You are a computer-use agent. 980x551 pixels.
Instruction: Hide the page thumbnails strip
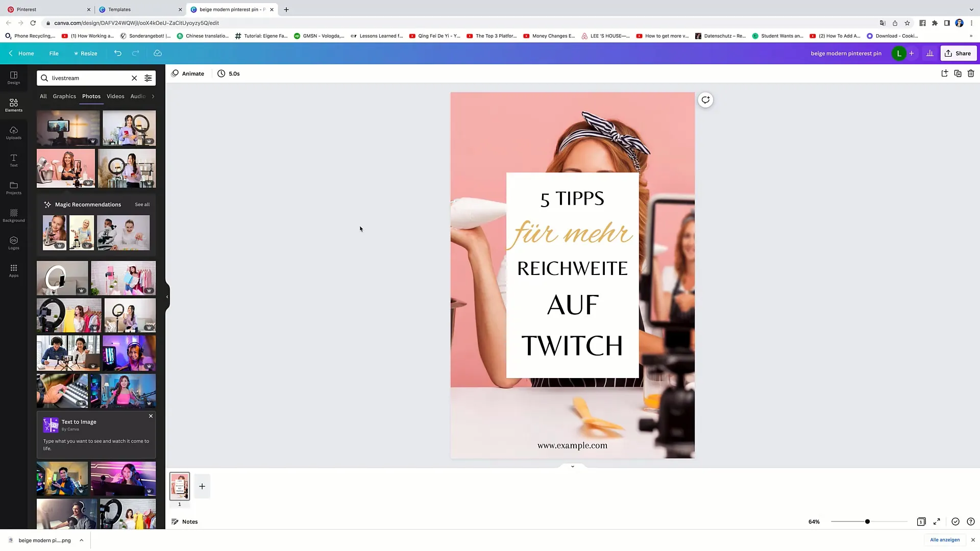[572, 466]
